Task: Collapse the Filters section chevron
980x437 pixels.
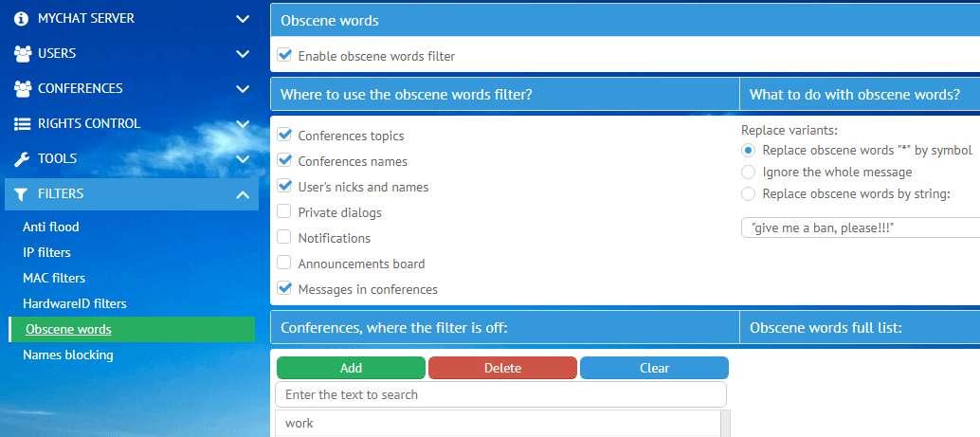Action: 243,194
